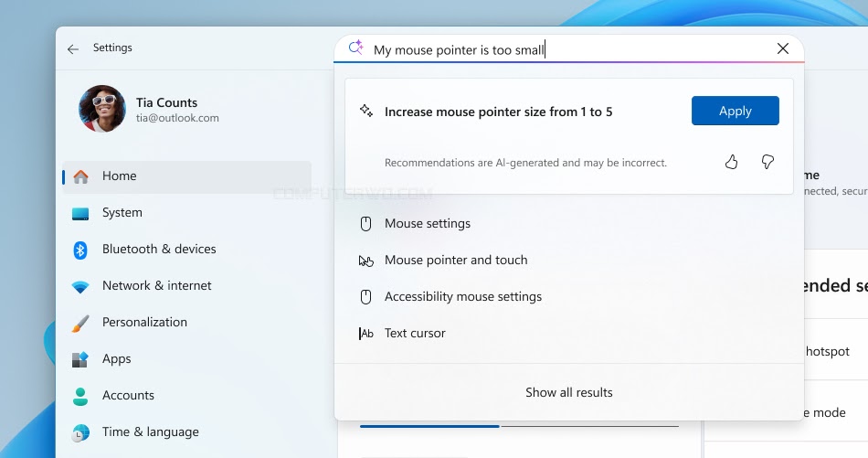The image size is (868, 458).
Task: Clear the search box with the X
Action: [x=783, y=48]
